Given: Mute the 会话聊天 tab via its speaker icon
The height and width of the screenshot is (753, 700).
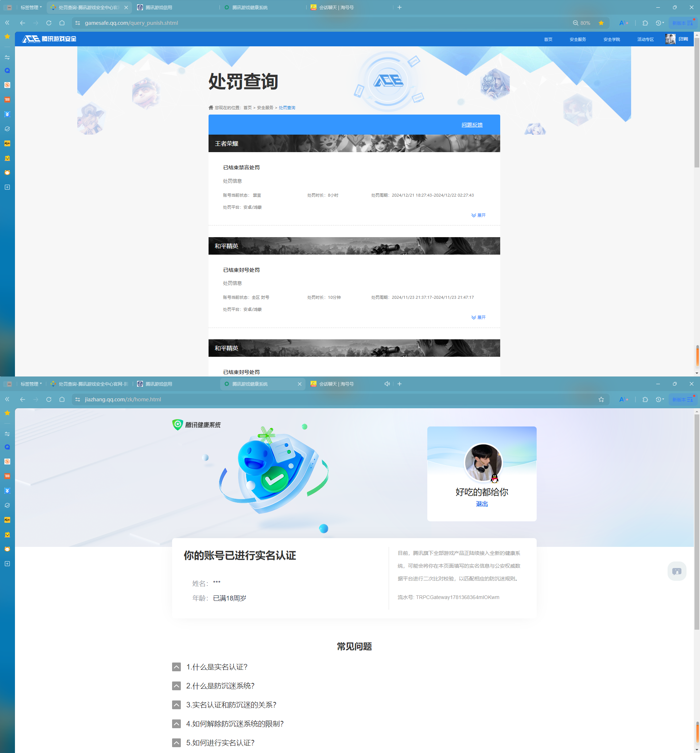Looking at the screenshot, I should [x=387, y=384].
